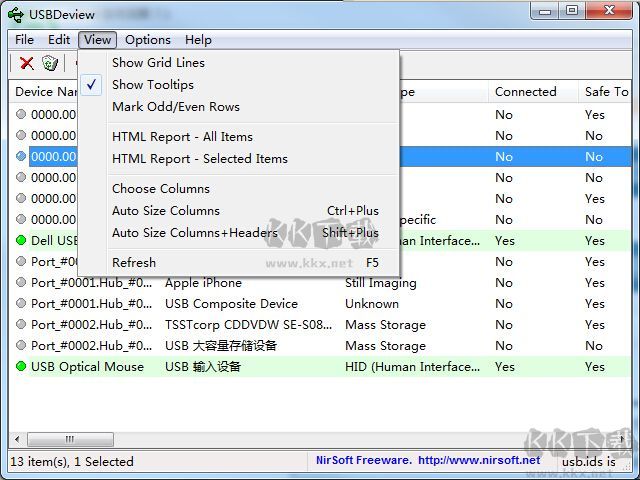This screenshot has height=480, width=640.
Task: Click the Still Imaging device type cell
Action: (x=380, y=283)
